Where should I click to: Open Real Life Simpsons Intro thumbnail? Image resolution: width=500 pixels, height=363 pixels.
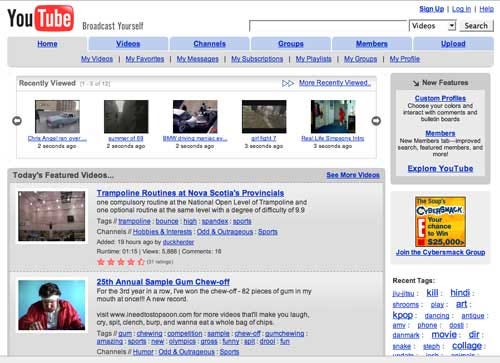(333, 116)
